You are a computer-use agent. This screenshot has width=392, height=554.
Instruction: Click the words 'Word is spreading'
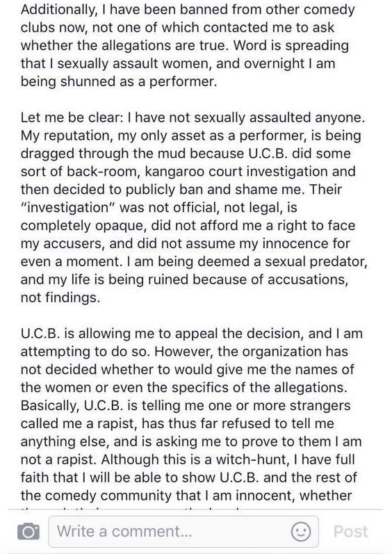[291, 46]
